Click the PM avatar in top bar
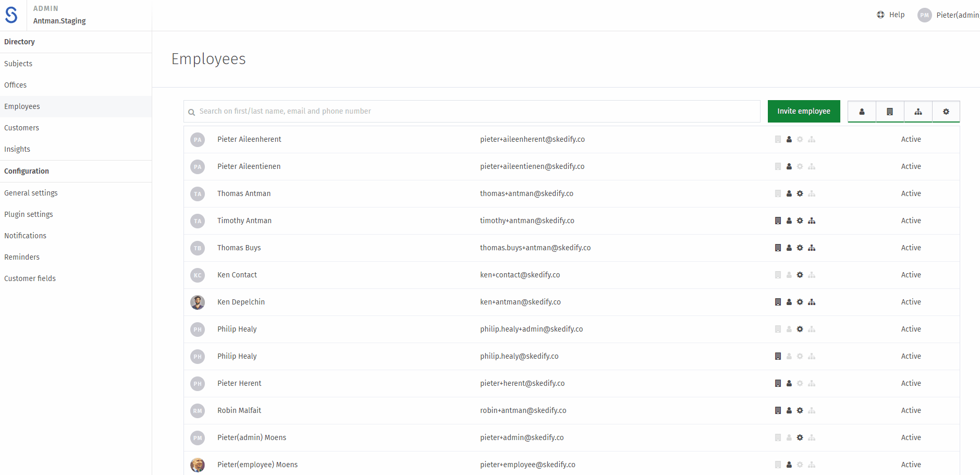 pos(924,15)
